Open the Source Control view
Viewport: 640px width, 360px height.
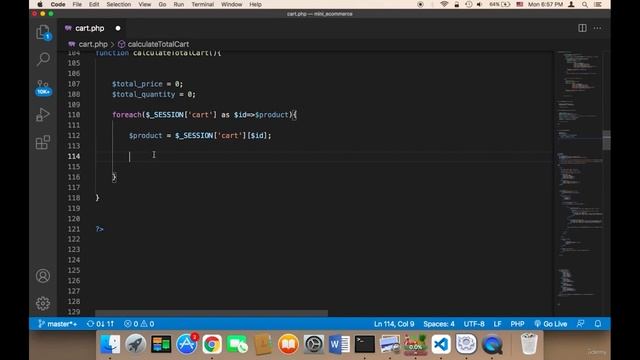pyautogui.click(x=43, y=87)
